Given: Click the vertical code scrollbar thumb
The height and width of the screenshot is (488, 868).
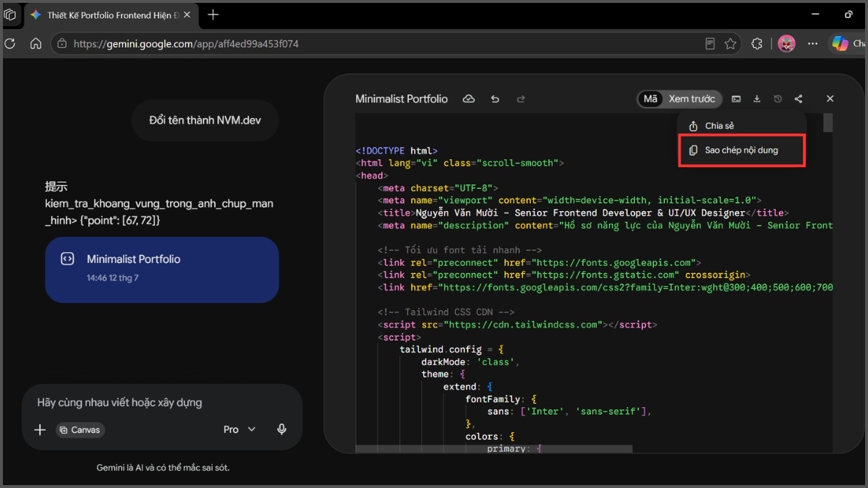Looking at the screenshot, I should click(827, 123).
